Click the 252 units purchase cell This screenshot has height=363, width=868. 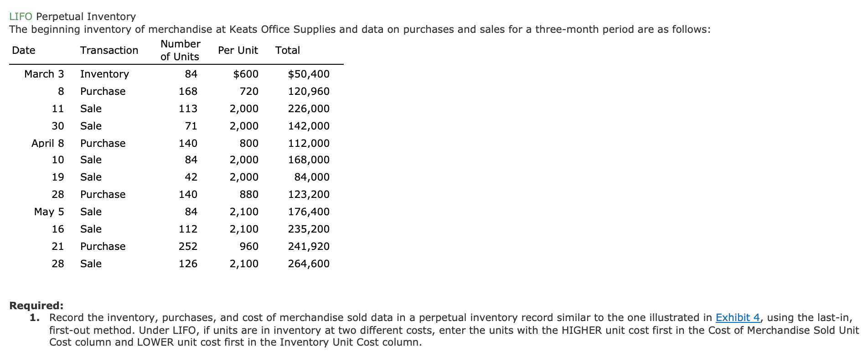click(x=188, y=246)
